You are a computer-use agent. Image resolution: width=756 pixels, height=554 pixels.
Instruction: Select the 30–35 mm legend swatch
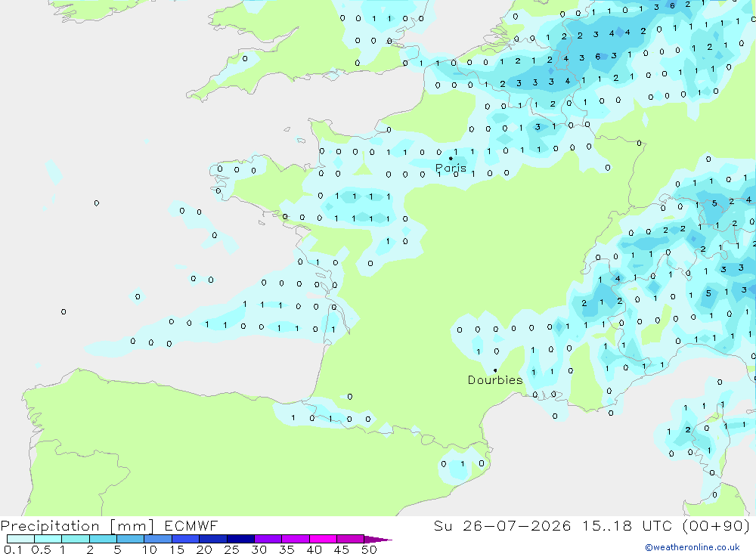tap(268, 539)
